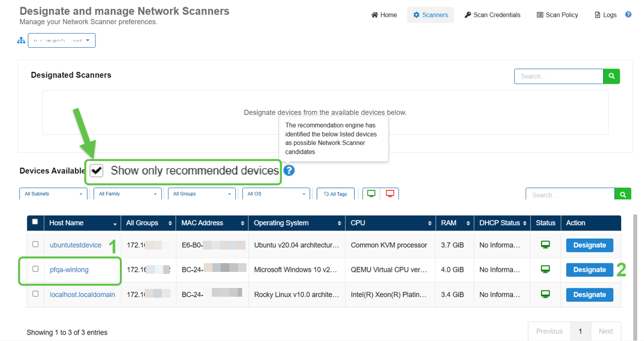The image size is (644, 341).
Task: Click '3.4 GiB' RAM value
Action: [453, 295]
